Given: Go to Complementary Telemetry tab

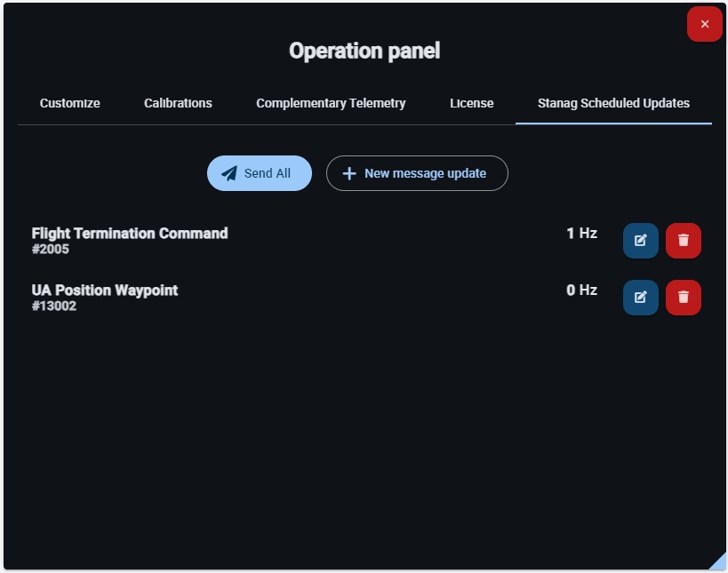Looking at the screenshot, I should (x=331, y=103).
